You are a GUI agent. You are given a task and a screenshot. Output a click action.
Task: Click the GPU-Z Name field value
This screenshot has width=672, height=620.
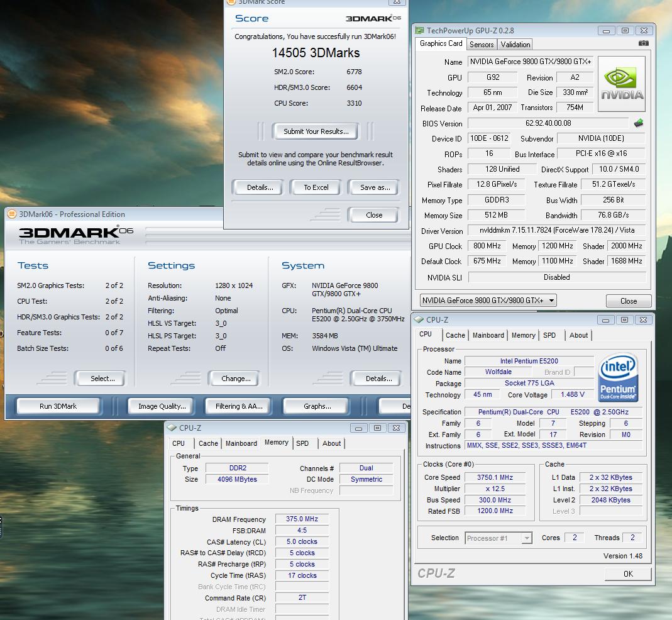click(530, 62)
